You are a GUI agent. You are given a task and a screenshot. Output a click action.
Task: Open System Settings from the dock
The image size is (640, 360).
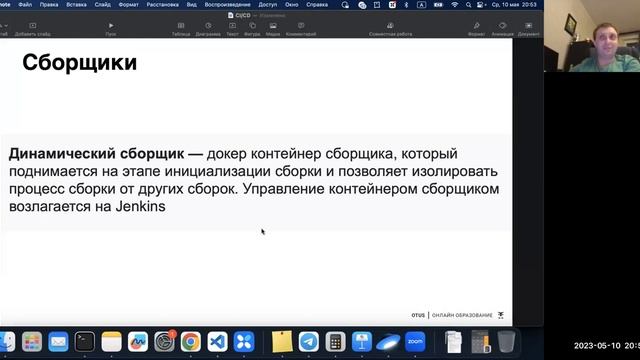164,341
